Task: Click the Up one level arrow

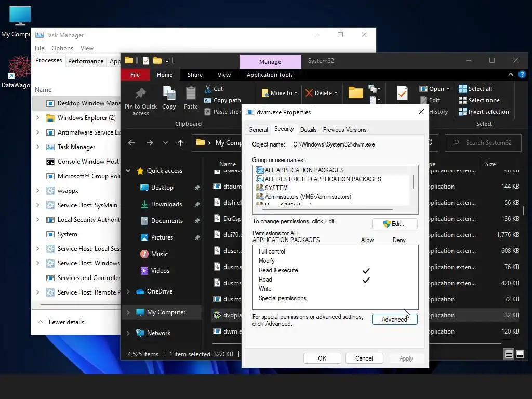Action: 180,143
